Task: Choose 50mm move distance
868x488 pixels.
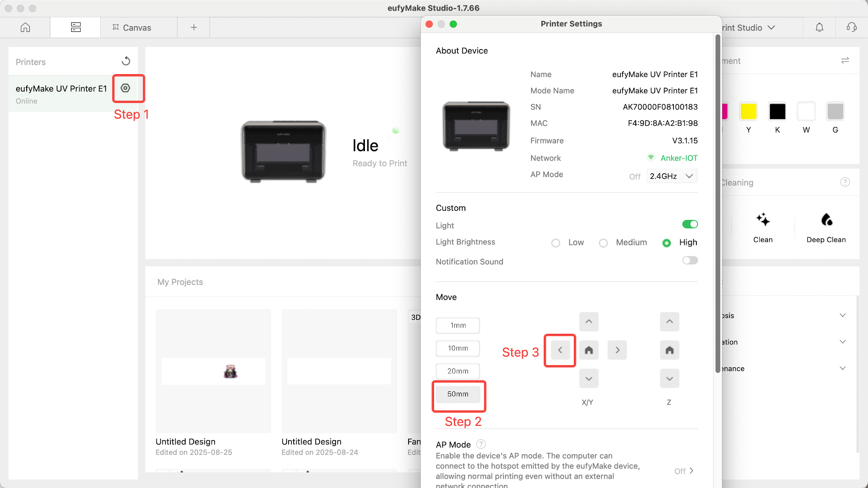Action: click(458, 394)
